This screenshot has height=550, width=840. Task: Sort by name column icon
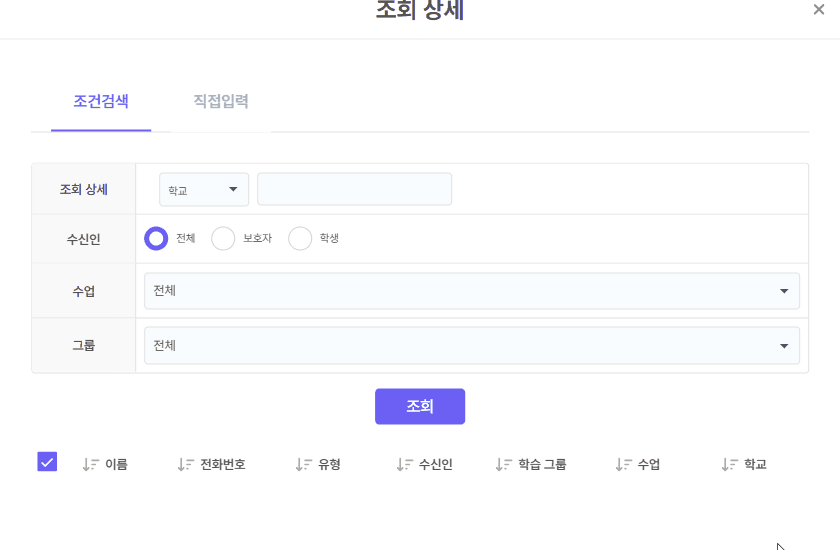90,464
